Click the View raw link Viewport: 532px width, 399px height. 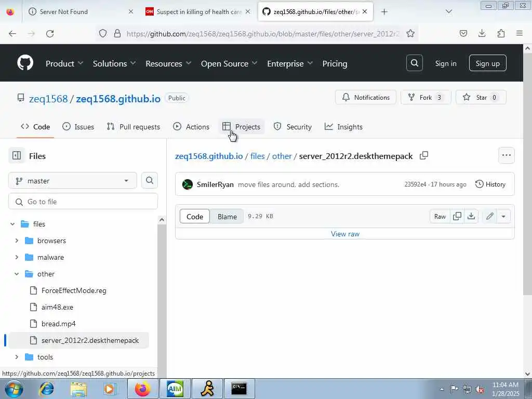(345, 234)
